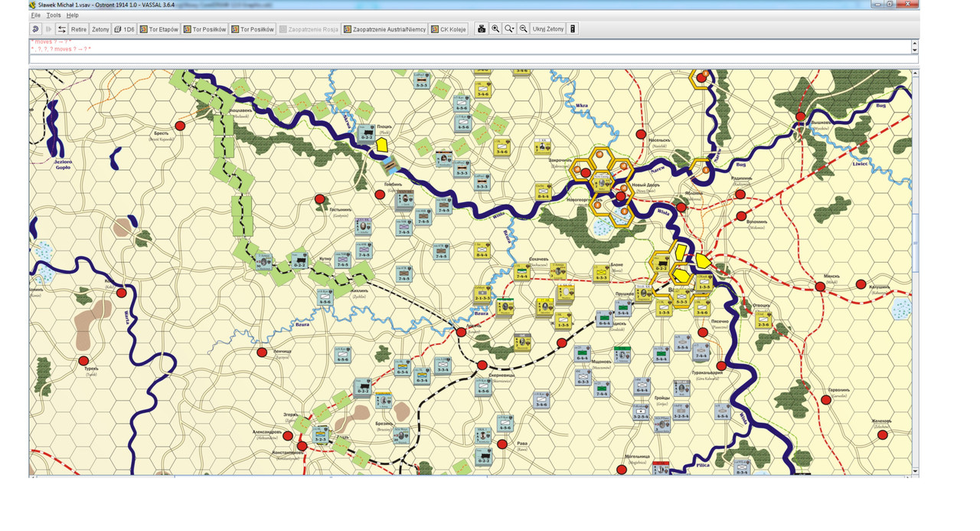The height and width of the screenshot is (531, 980).
Task: Open the Zetony pieces palette
Action: (100, 29)
